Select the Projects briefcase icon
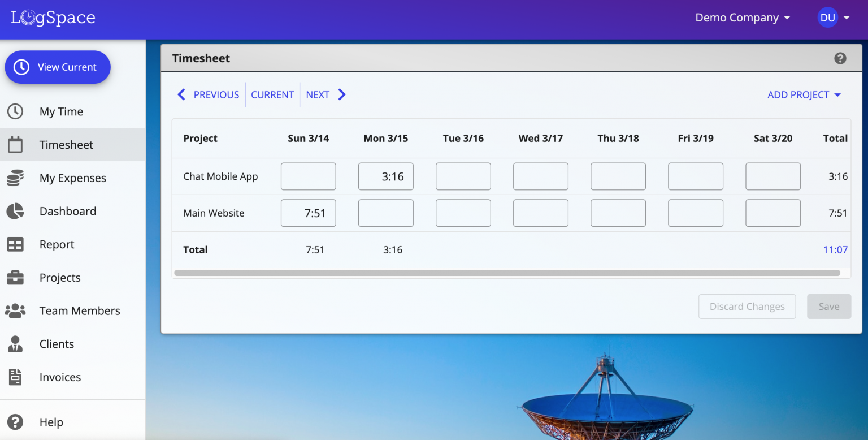This screenshot has height=440, width=868. [15, 278]
